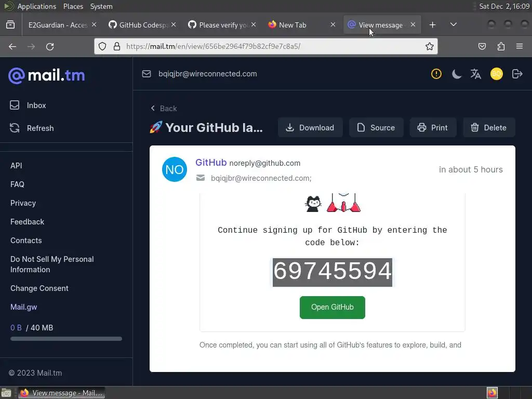This screenshot has height=399, width=532.
Task: Click NO sender avatar circle
Action: [175, 169]
